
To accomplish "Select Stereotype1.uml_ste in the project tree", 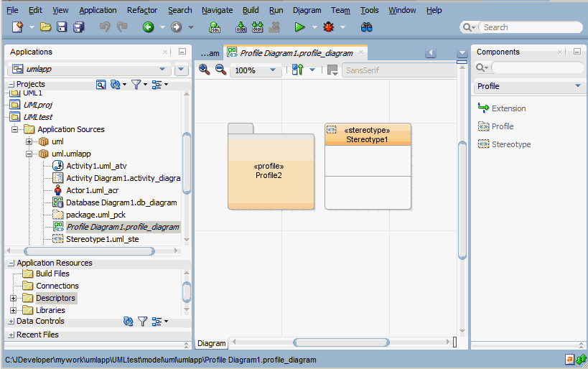I will 103,239.
